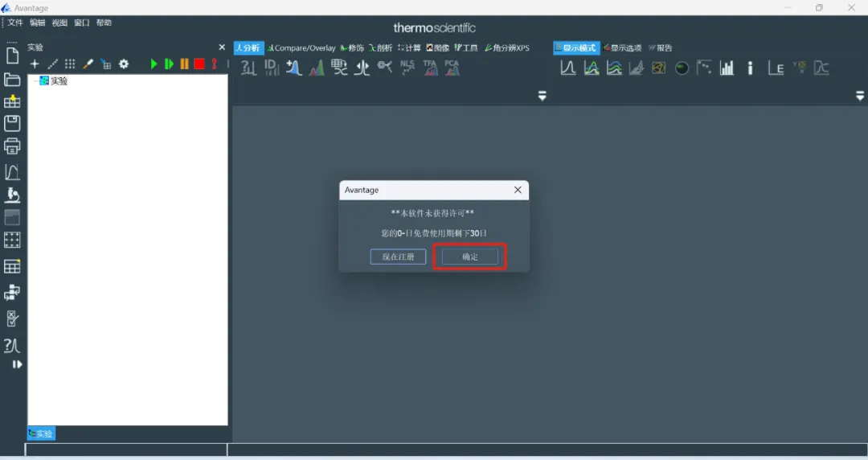
Task: Click the green step-play button
Action: click(169, 64)
